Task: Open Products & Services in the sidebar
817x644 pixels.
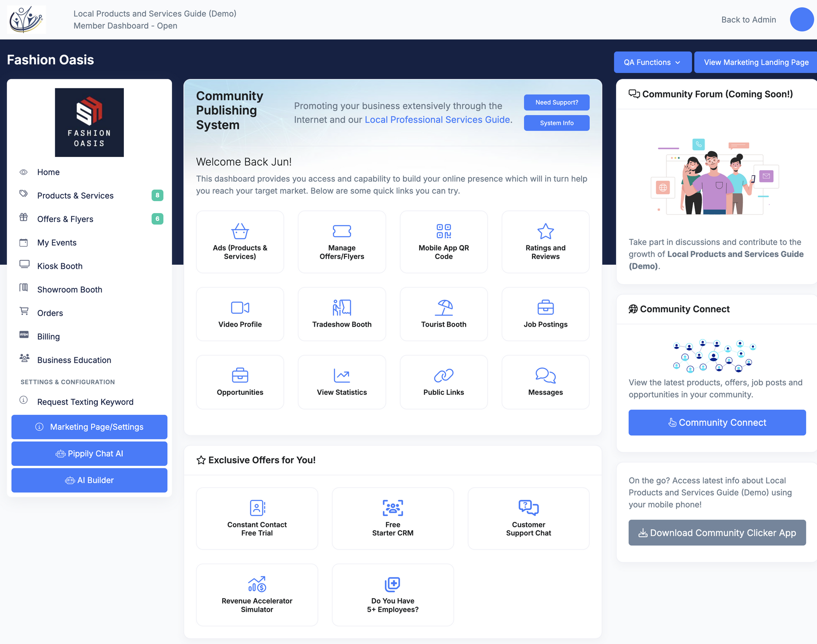Action: coord(75,195)
